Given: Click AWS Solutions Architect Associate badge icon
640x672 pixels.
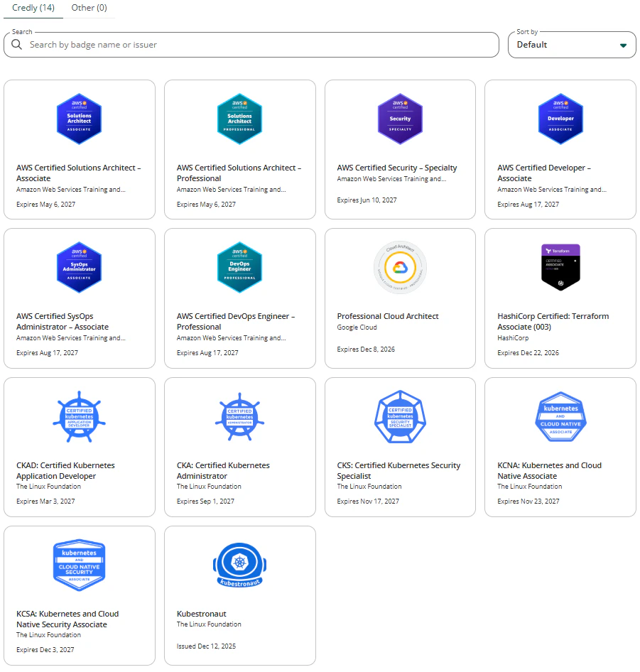Looking at the screenshot, I should tap(80, 119).
